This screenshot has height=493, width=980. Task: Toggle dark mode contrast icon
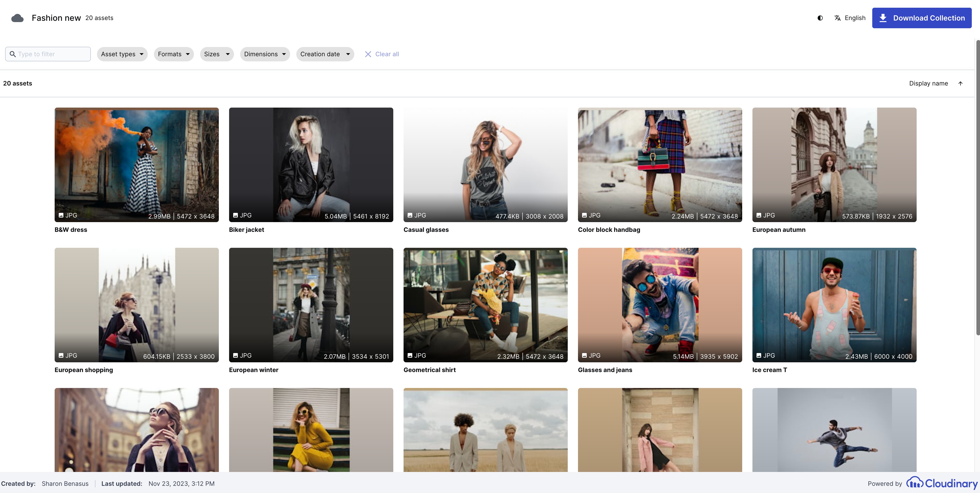(x=820, y=18)
